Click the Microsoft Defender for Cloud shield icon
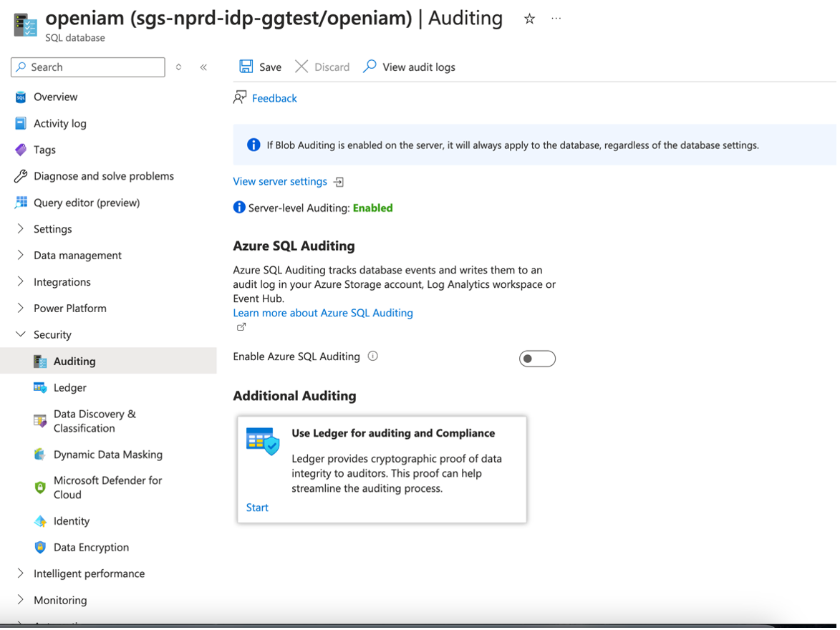Image resolution: width=840 pixels, height=630 pixels. 40,488
